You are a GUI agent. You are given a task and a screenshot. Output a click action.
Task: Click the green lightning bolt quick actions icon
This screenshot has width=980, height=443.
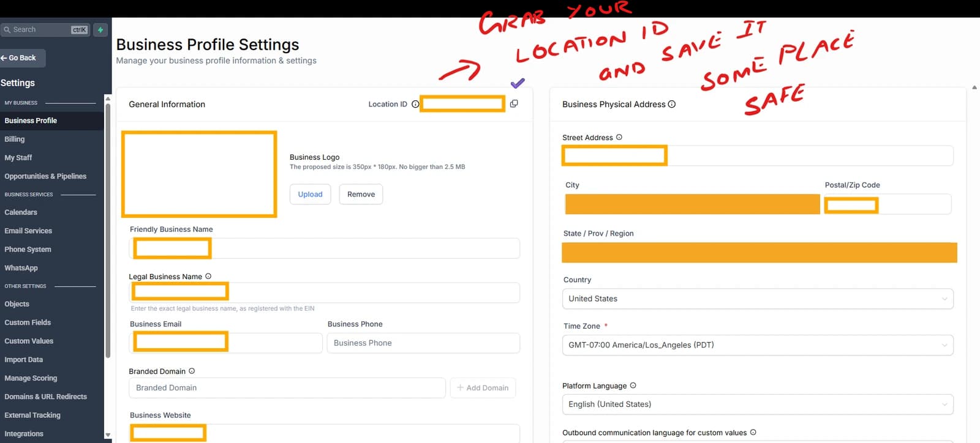100,29
